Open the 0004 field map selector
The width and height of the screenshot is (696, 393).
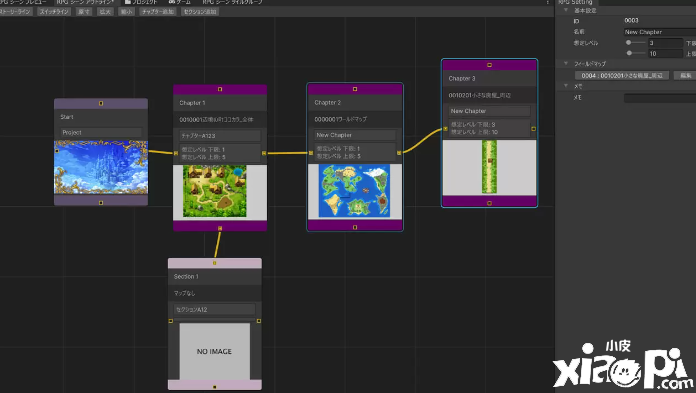[x=622, y=75]
